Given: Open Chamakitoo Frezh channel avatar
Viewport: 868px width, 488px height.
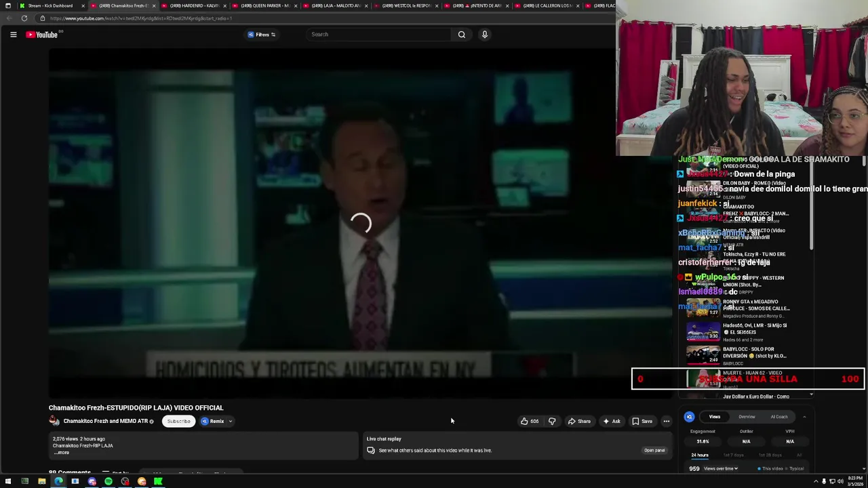Looking at the screenshot, I should pos(54,421).
